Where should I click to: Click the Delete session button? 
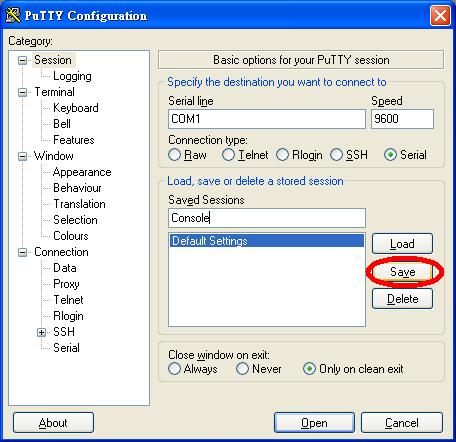point(402,299)
